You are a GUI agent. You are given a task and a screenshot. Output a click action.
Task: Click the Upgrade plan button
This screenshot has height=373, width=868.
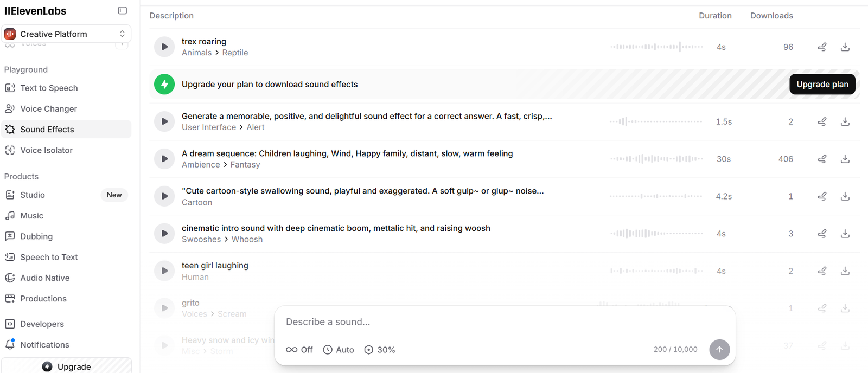(822, 85)
